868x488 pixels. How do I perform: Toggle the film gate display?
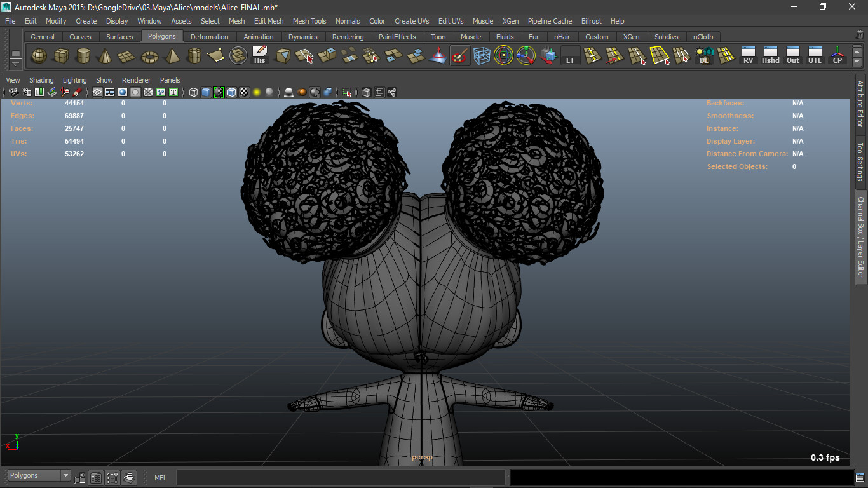tap(109, 92)
